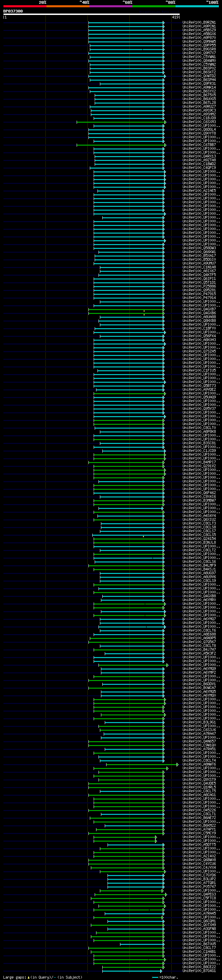Click the green alignment bar for C6SXM3
The width and height of the screenshot is (222, 980).
(121, 122)
